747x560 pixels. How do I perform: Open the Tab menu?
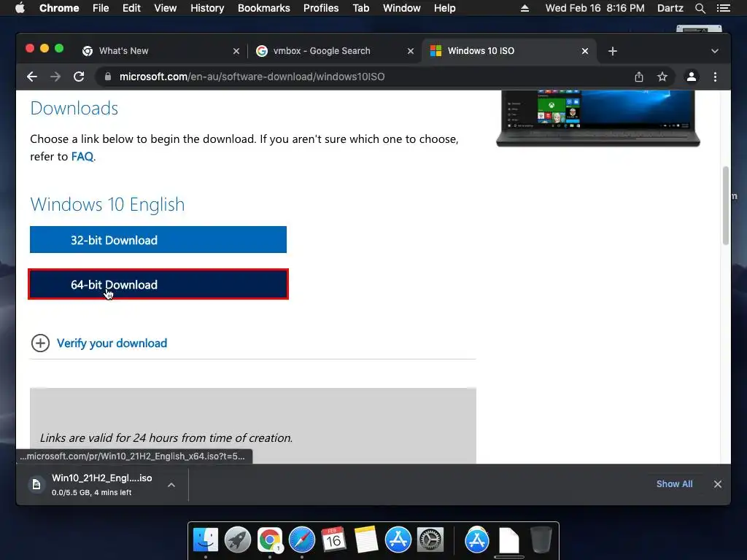(360, 8)
